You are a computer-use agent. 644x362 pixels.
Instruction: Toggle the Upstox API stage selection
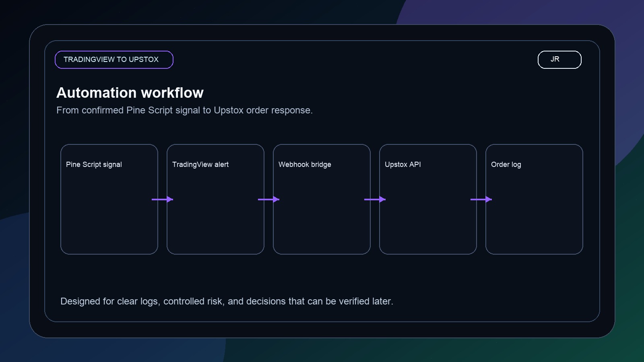click(x=428, y=199)
